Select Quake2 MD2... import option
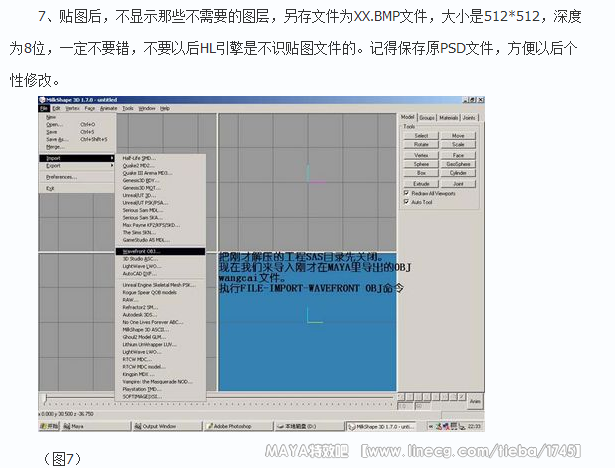615x468 pixels. click(x=160, y=166)
